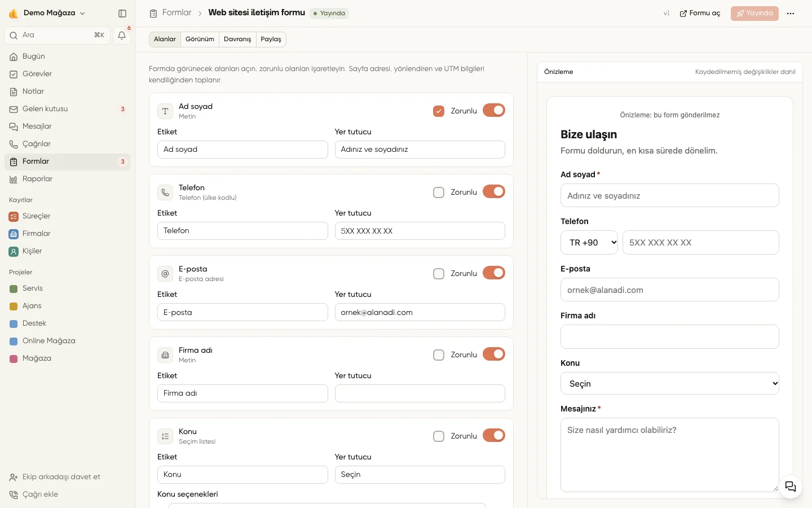Disable the Firma adı field toggle
This screenshot has width=812, height=508.
(494, 354)
